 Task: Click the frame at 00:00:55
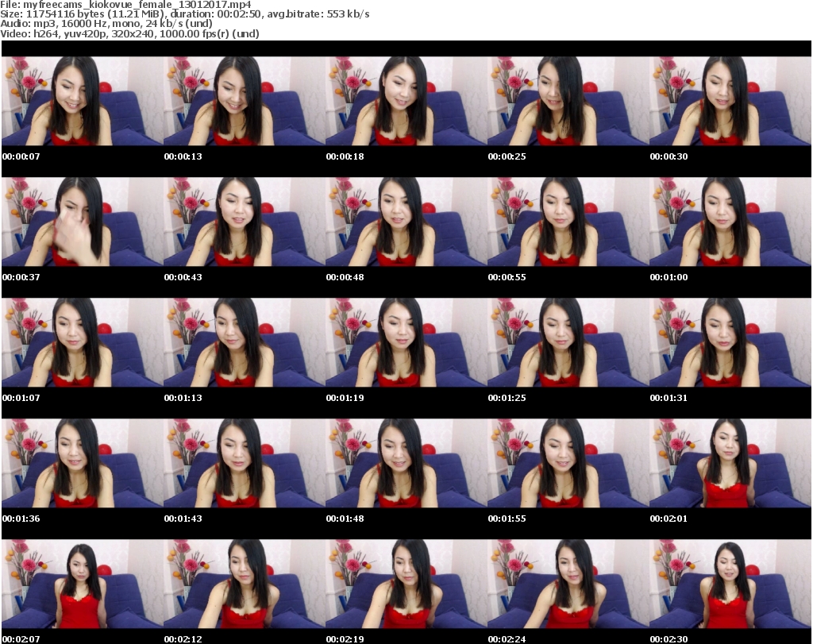(x=568, y=222)
